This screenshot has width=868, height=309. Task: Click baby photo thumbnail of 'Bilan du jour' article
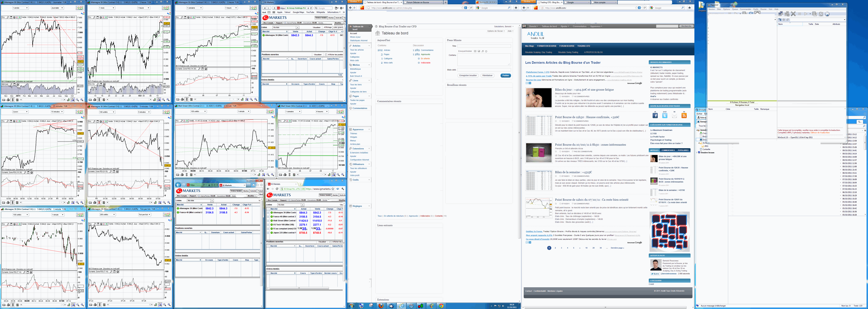tap(538, 98)
